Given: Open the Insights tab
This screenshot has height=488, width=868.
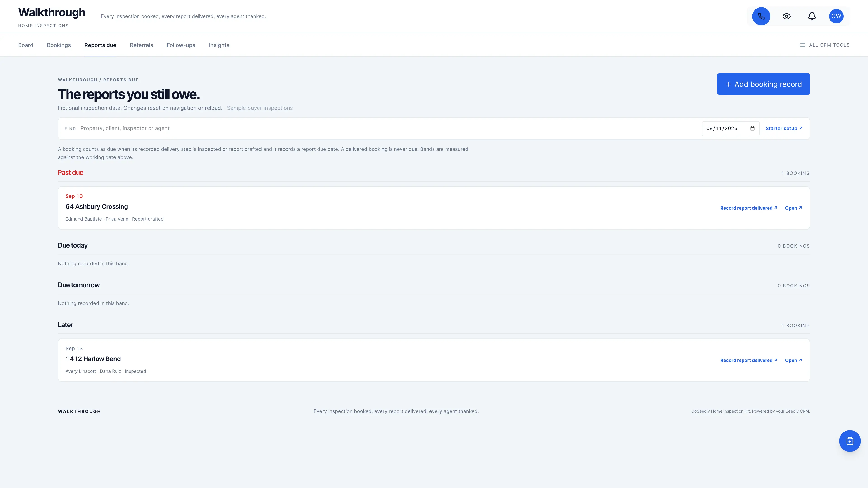Looking at the screenshot, I should pos(219,45).
